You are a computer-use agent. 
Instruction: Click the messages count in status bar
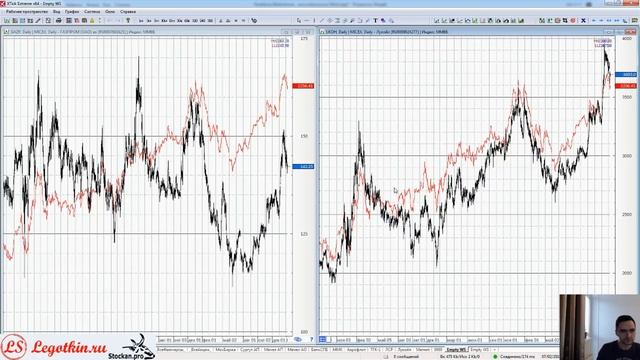[x=406, y=356]
